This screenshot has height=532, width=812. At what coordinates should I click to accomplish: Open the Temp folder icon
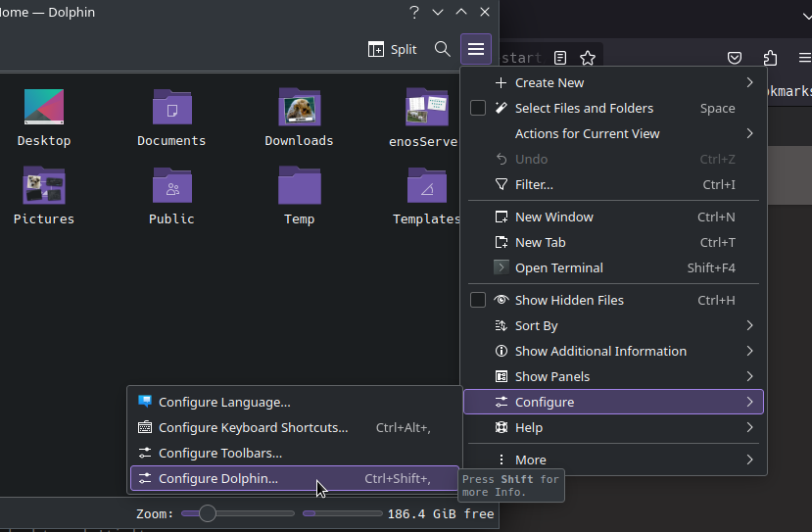(x=300, y=185)
